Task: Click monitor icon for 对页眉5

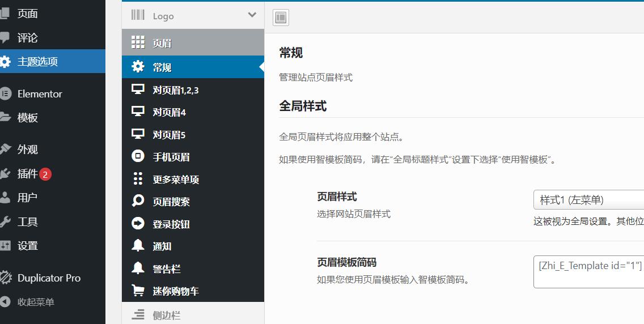Action: tap(138, 134)
